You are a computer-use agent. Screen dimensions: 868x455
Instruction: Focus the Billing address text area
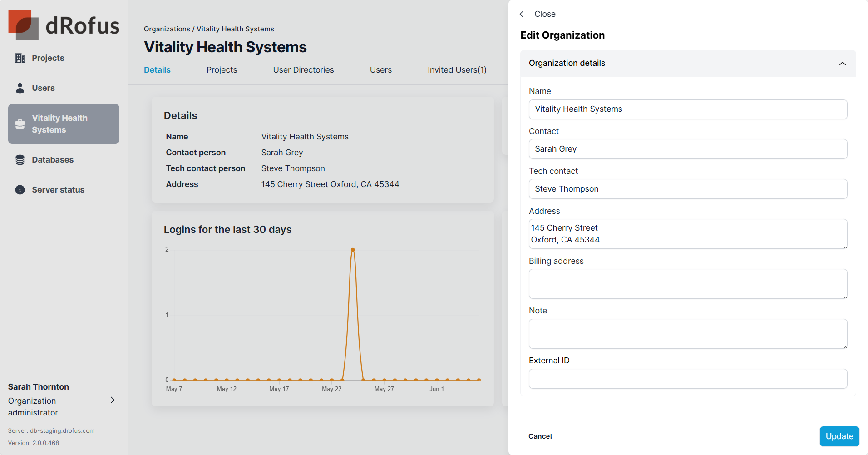click(x=687, y=284)
